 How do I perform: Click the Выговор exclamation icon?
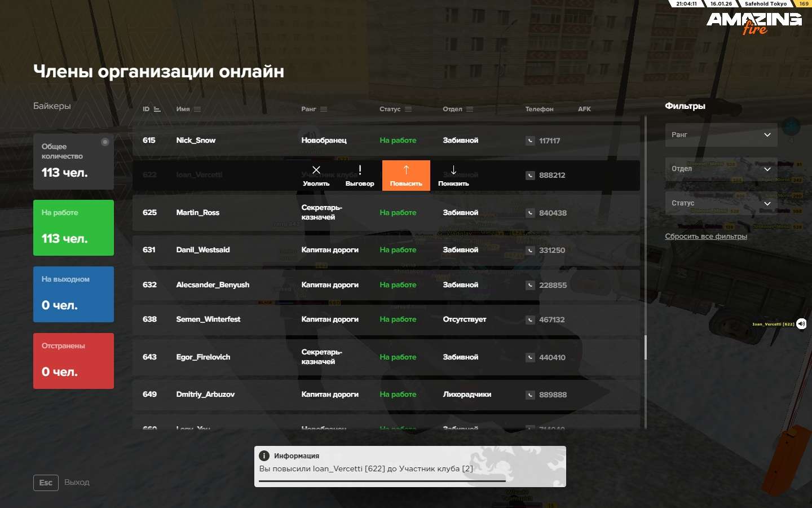(360, 170)
